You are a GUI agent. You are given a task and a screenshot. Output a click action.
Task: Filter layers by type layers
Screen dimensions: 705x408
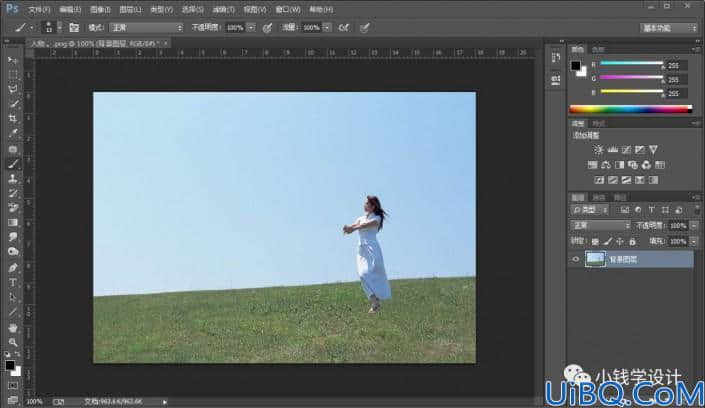tap(651, 210)
